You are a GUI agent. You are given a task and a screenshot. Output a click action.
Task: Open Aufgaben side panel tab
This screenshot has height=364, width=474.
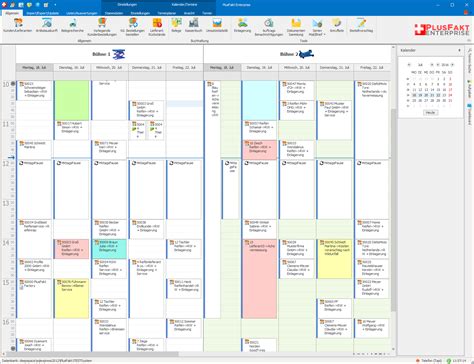pyautogui.click(x=470, y=89)
